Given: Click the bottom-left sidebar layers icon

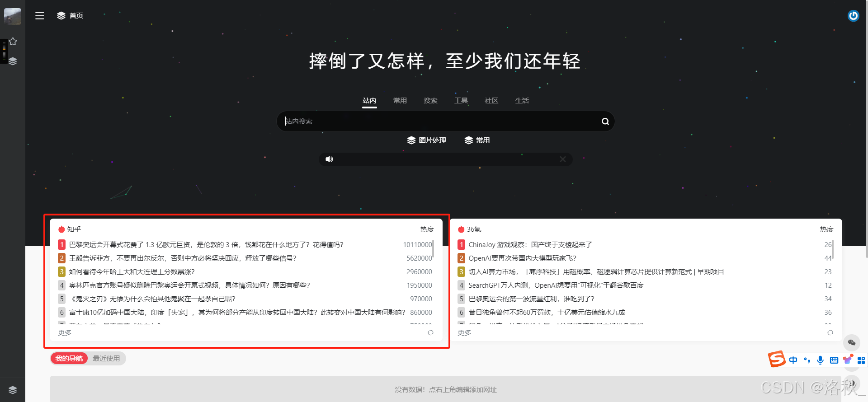Looking at the screenshot, I should tap(13, 390).
